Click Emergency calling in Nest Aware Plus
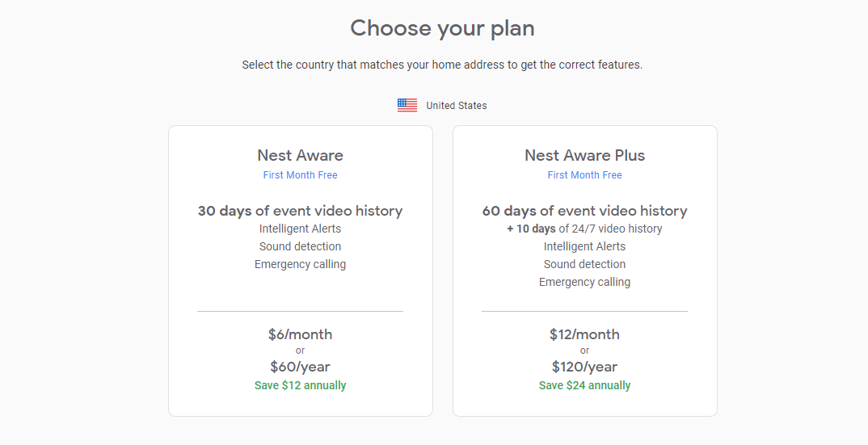The image size is (868, 445). (584, 282)
